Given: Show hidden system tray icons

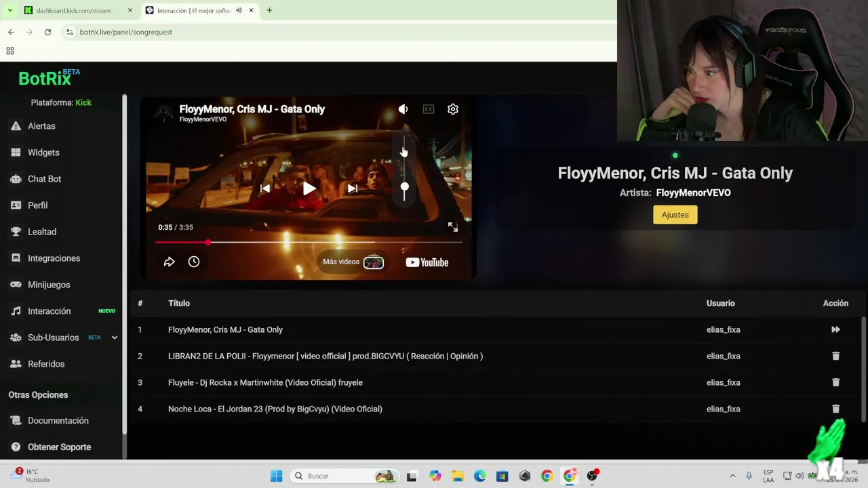Looking at the screenshot, I should pyautogui.click(x=732, y=476).
